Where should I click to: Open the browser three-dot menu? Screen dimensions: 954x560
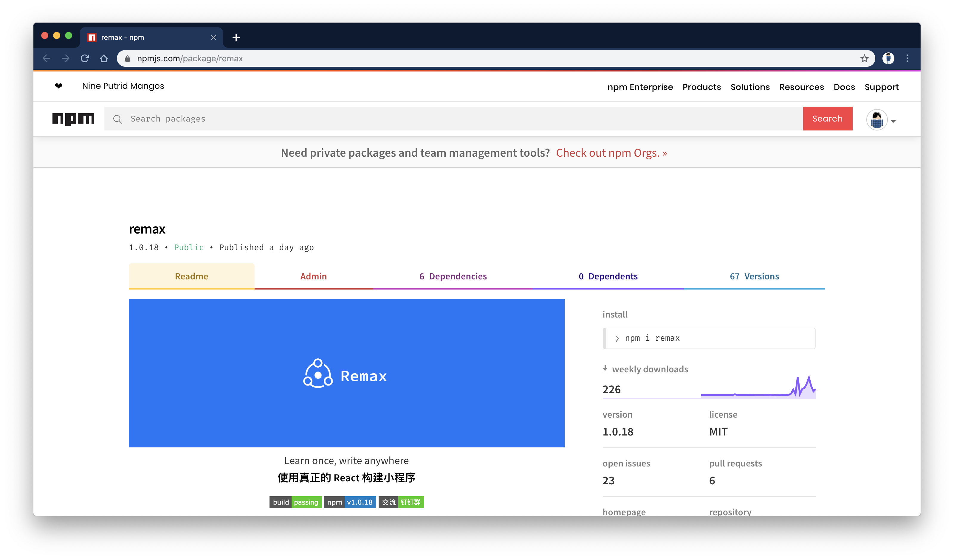tap(907, 58)
